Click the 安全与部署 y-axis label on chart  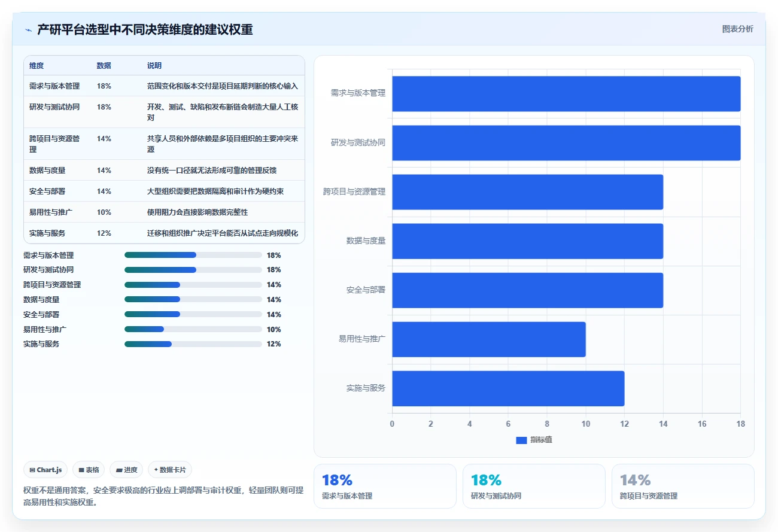[366, 290]
